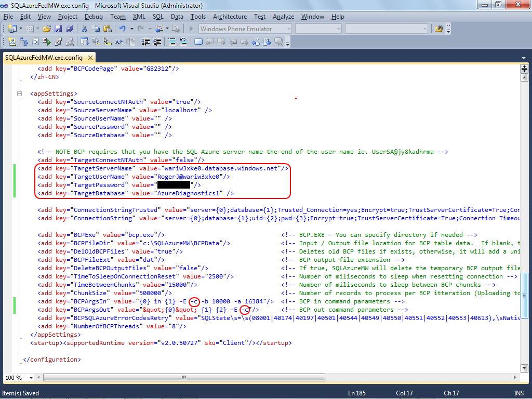Open the Analyze menu
This screenshot has height=399, width=532.
pos(283,17)
